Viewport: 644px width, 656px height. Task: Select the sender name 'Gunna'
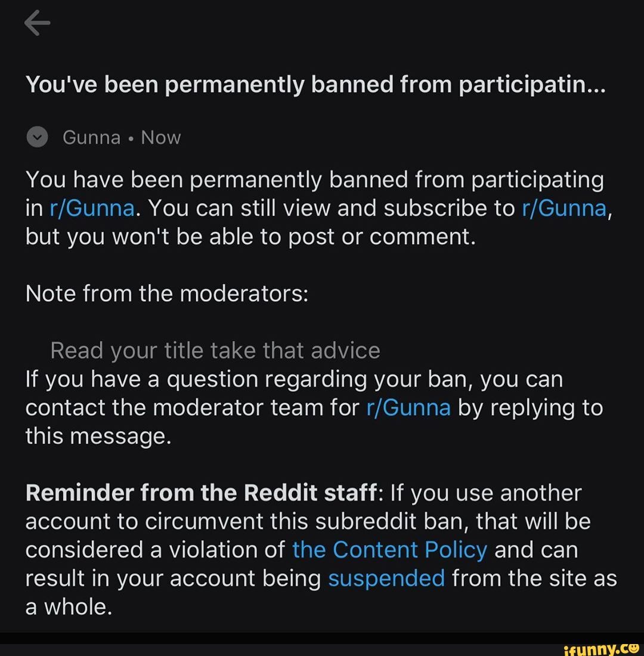(91, 137)
